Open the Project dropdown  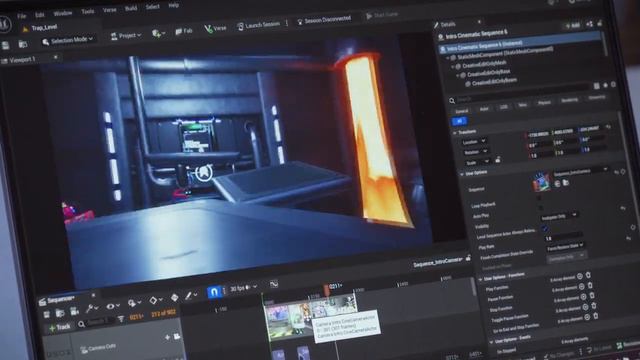[126, 36]
